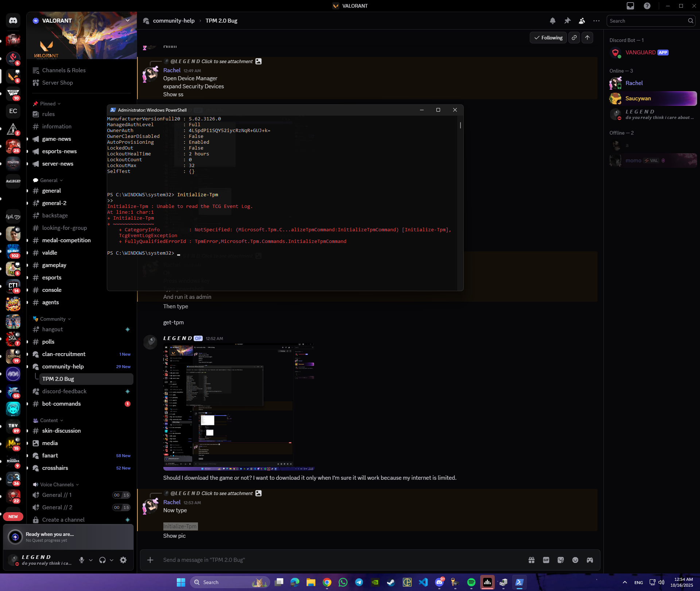Open the sticker picker
This screenshot has width=700, height=591.
tap(561, 560)
